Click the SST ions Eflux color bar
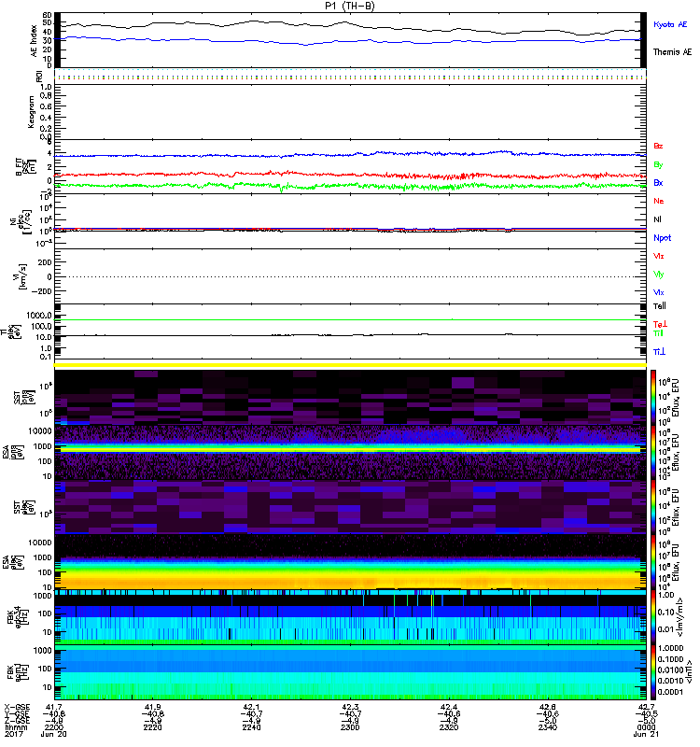The image size is (700, 747). (x=653, y=398)
